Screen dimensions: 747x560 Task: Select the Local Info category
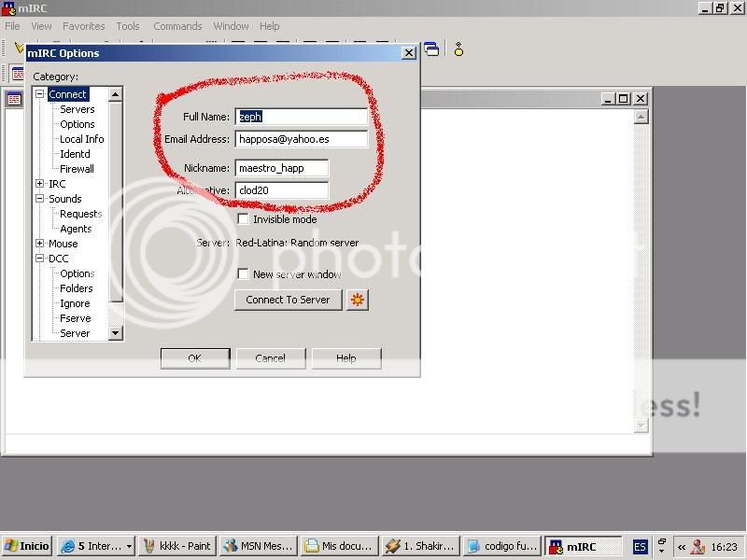pyautogui.click(x=81, y=139)
